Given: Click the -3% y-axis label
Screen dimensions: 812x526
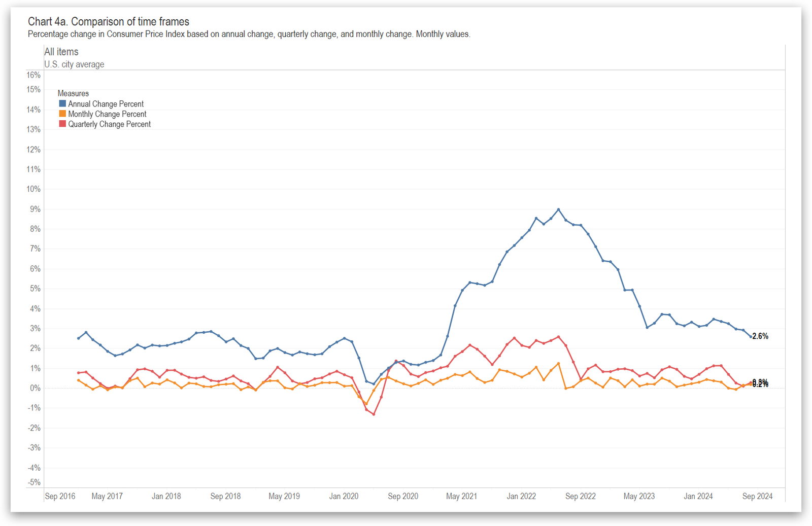Looking at the screenshot, I should pos(34,448).
